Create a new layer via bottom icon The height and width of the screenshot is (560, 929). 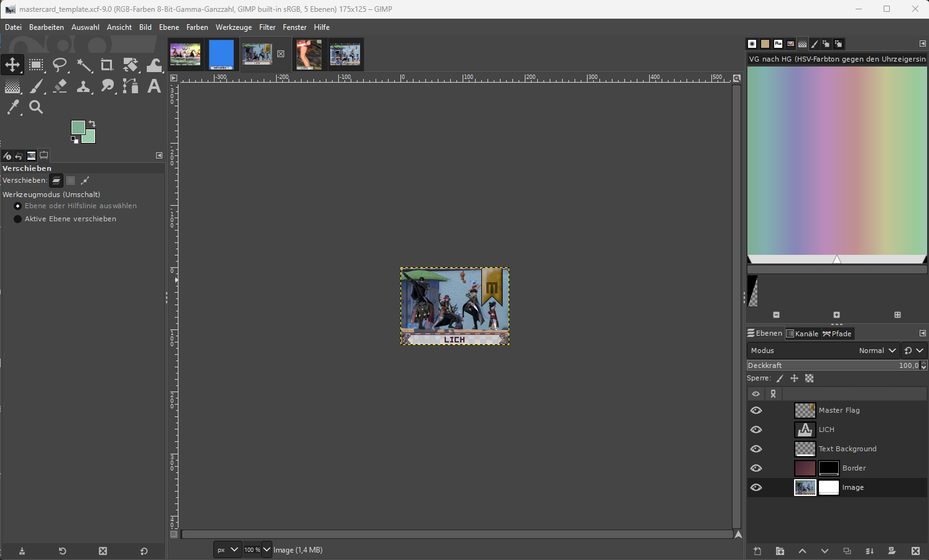click(757, 551)
